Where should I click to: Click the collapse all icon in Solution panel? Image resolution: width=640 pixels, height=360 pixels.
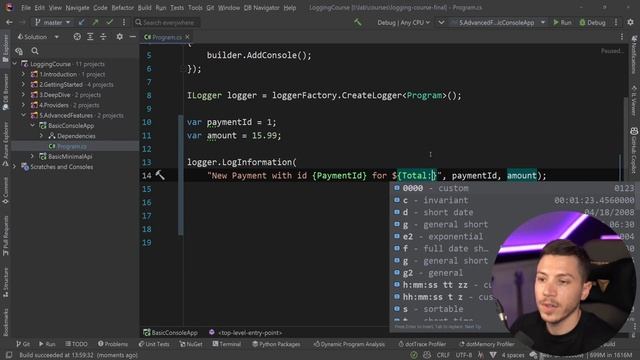tap(103, 37)
